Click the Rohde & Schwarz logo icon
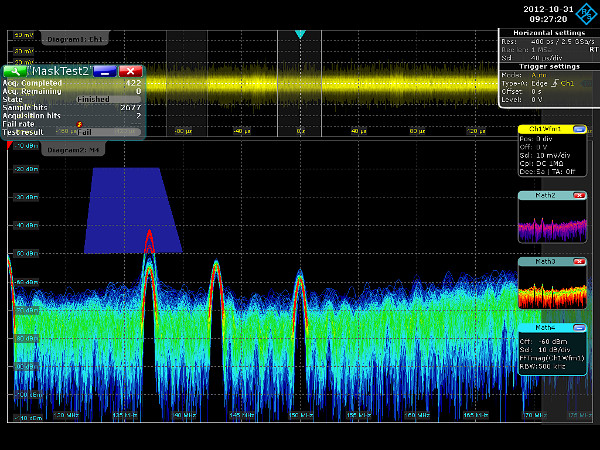Screen dimensions: 600x450 pyautogui.click(x=586, y=14)
